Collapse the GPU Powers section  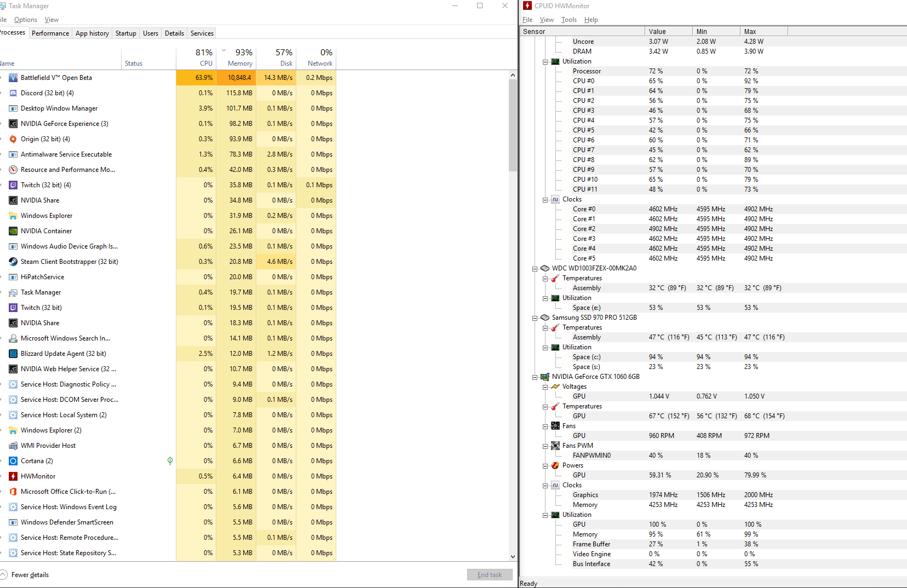[546, 466]
